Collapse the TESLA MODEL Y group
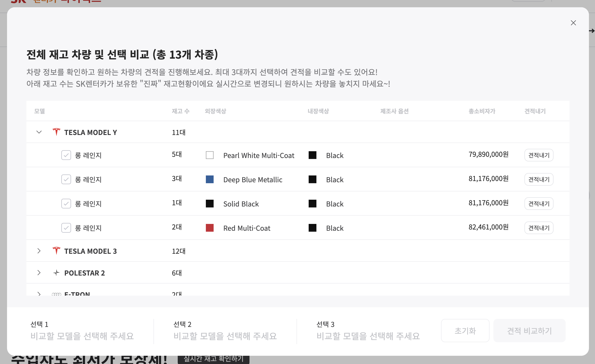 [x=39, y=132]
